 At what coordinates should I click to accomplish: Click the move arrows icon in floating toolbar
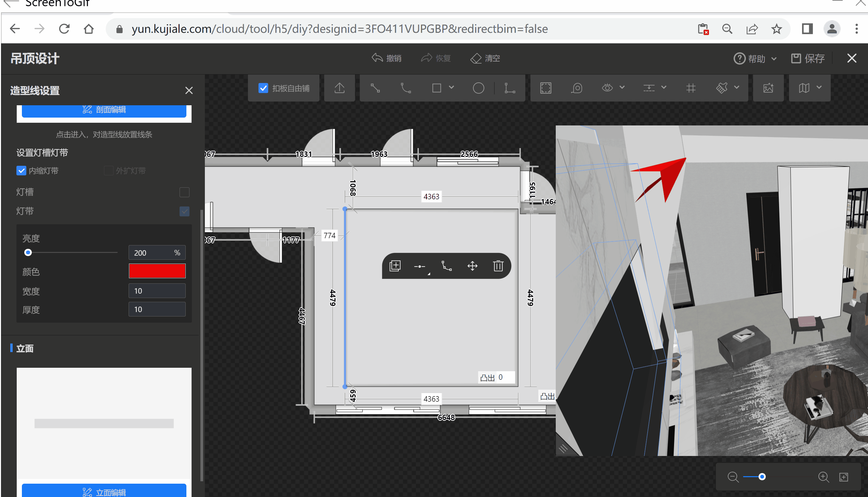pos(472,266)
